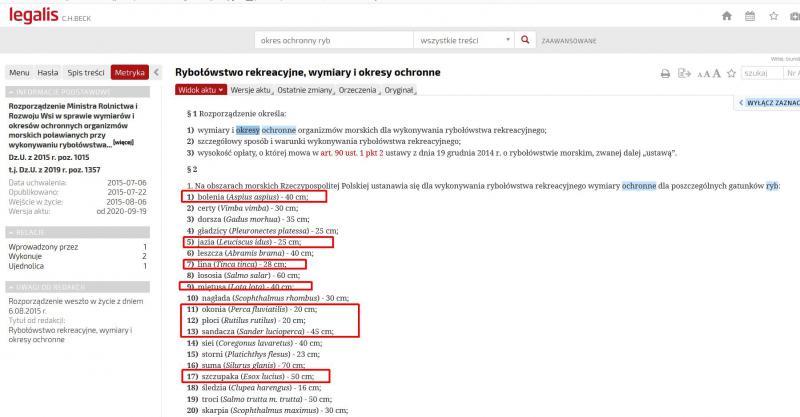Open the Wersje aktu menu
Screen dimensions: 800x417
point(252,90)
